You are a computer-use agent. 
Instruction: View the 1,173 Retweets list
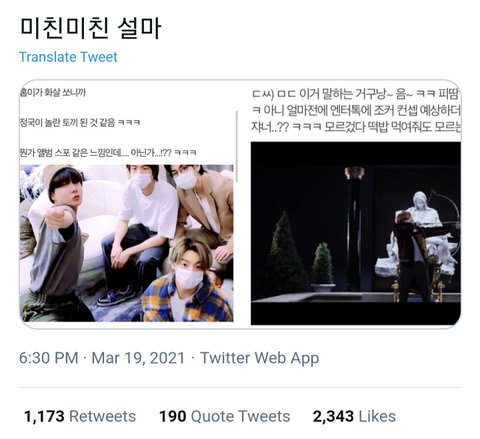pyautogui.click(x=80, y=416)
